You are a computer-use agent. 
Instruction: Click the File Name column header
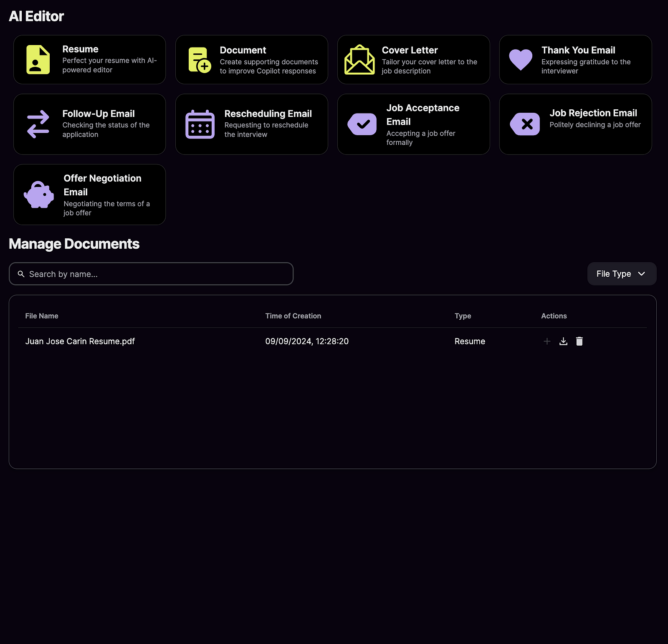(42, 316)
